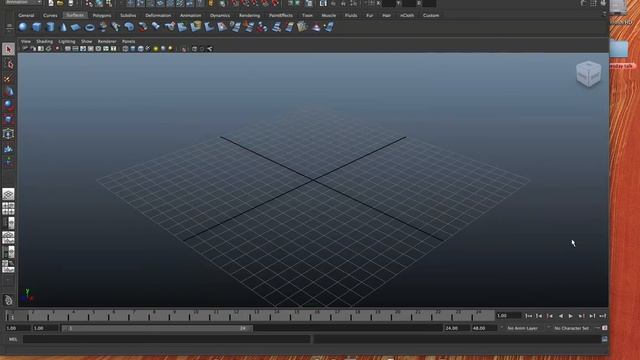The width and height of the screenshot is (640, 360).
Task: Open the Shading panel menu
Action: click(x=44, y=41)
